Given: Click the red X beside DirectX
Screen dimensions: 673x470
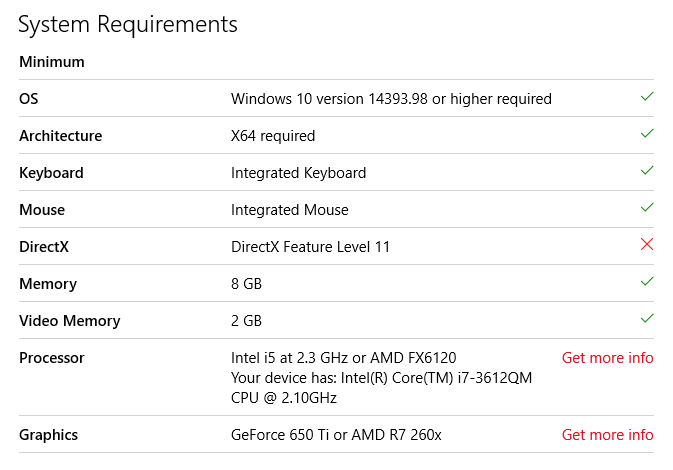Looking at the screenshot, I should tap(647, 245).
